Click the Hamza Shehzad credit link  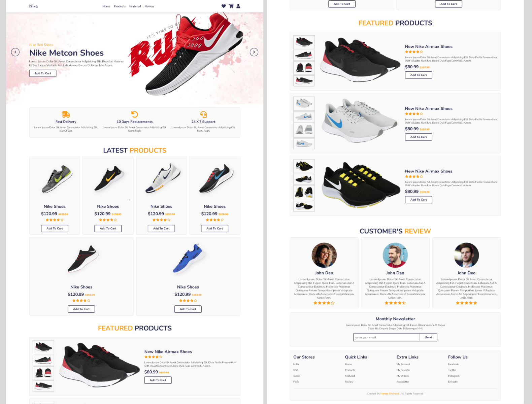click(390, 394)
